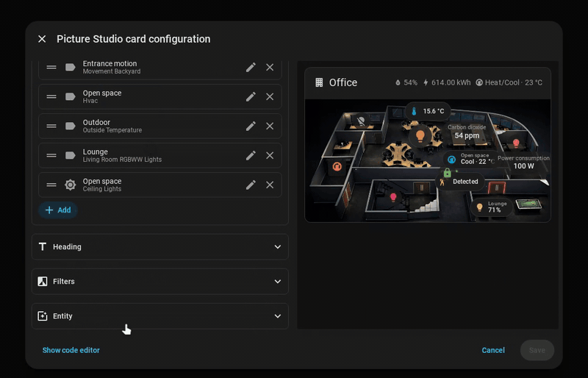588x378 pixels.
Task: Click the 54% humidity badge
Action: 406,82
